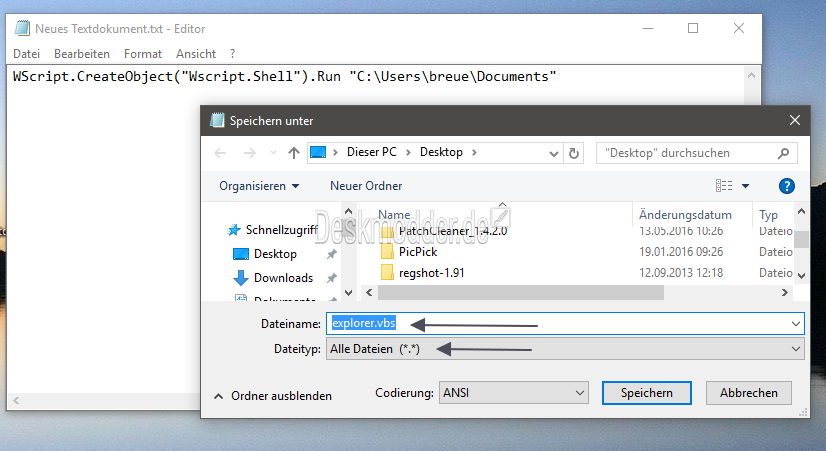The height and width of the screenshot is (451, 826).
Task: Open the Format menu in Editor
Action: [143, 54]
